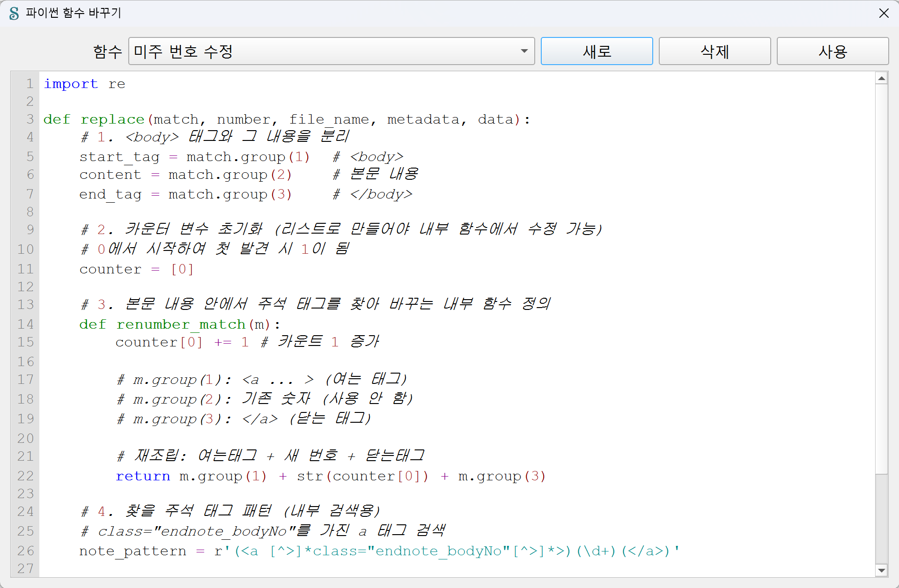The width and height of the screenshot is (899, 588).
Task: Click empty line 27 in the editor
Action: click(x=281, y=568)
